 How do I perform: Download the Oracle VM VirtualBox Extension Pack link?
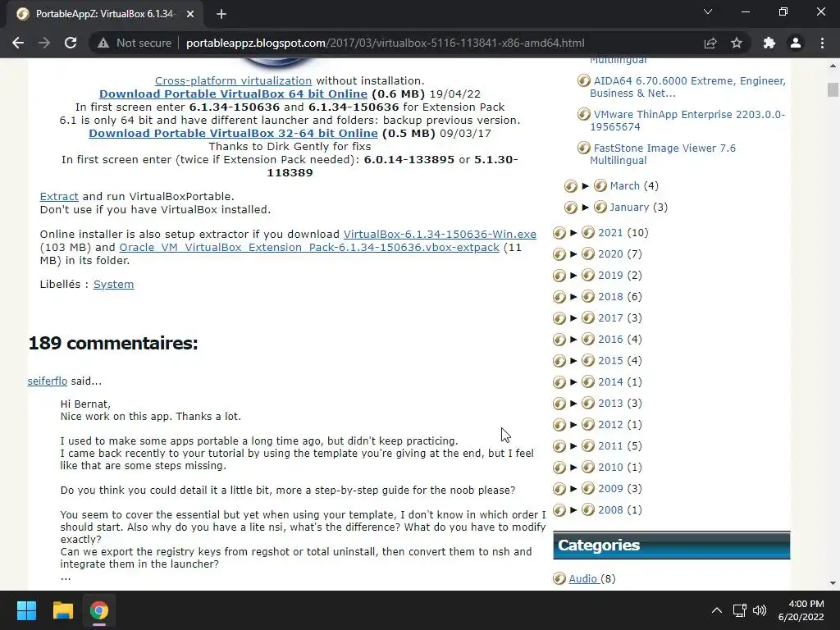[x=309, y=248]
